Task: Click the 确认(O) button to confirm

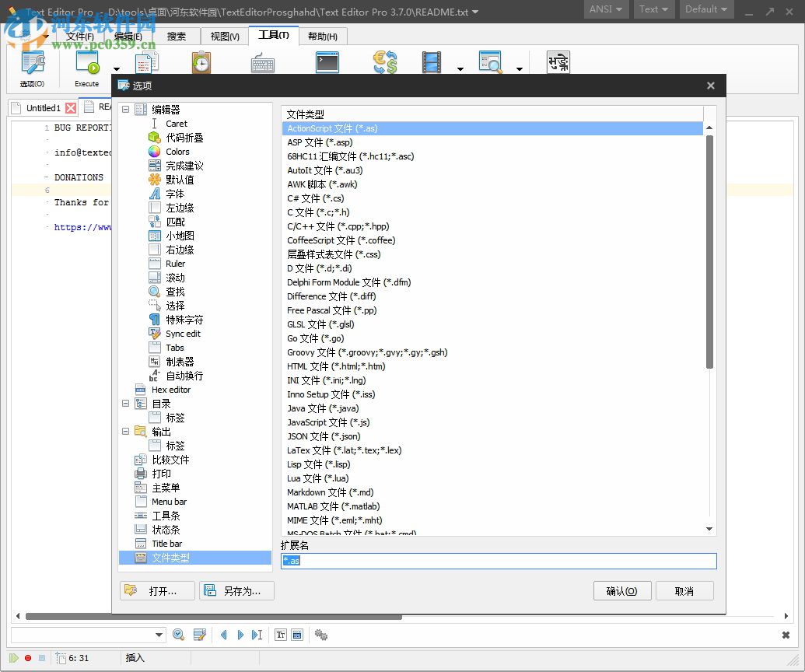Action: [x=622, y=590]
